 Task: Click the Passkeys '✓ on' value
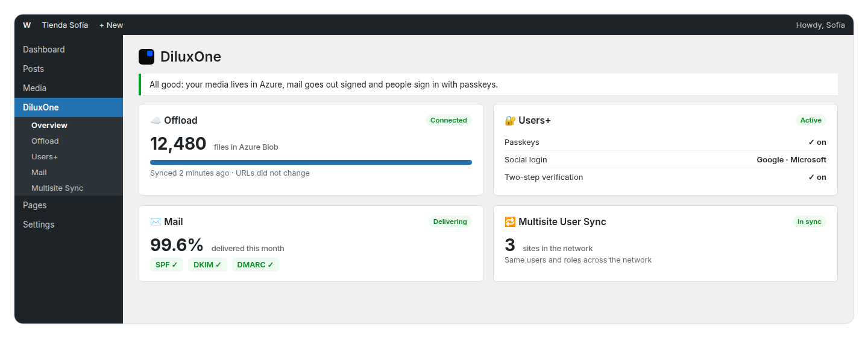point(817,142)
